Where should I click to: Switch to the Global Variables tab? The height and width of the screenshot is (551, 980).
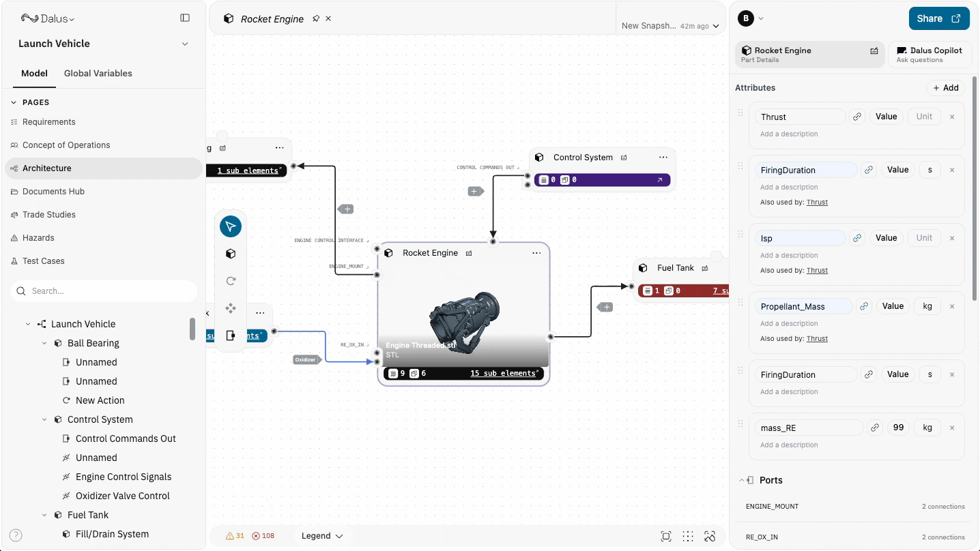(98, 73)
